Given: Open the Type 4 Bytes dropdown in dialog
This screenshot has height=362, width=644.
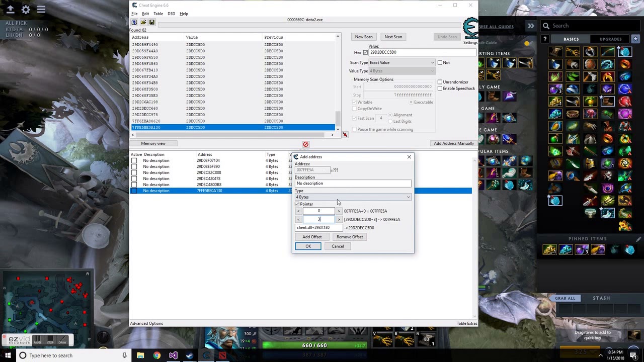Looking at the screenshot, I should [x=353, y=197].
